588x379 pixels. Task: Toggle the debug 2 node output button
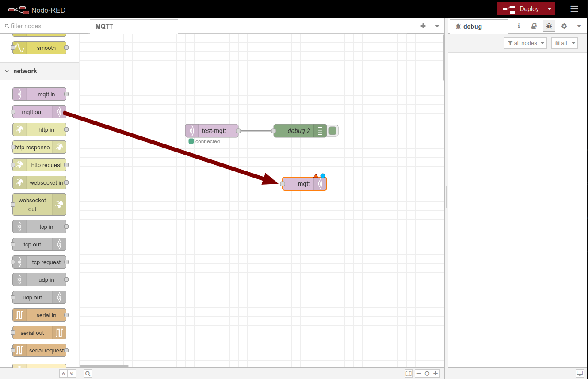point(333,131)
